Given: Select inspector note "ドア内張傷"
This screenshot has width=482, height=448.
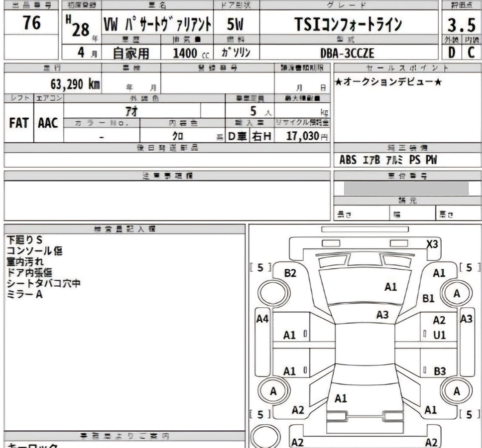Looking at the screenshot, I should click(x=29, y=272).
